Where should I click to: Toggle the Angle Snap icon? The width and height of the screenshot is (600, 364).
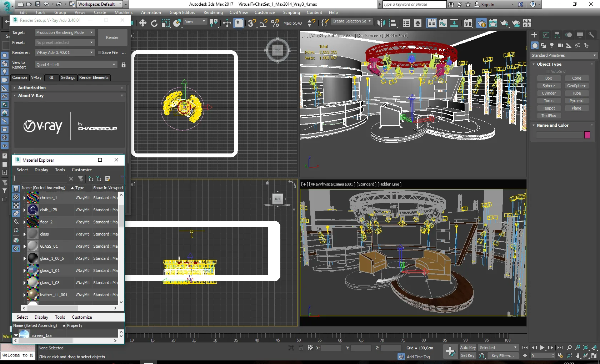tap(264, 23)
